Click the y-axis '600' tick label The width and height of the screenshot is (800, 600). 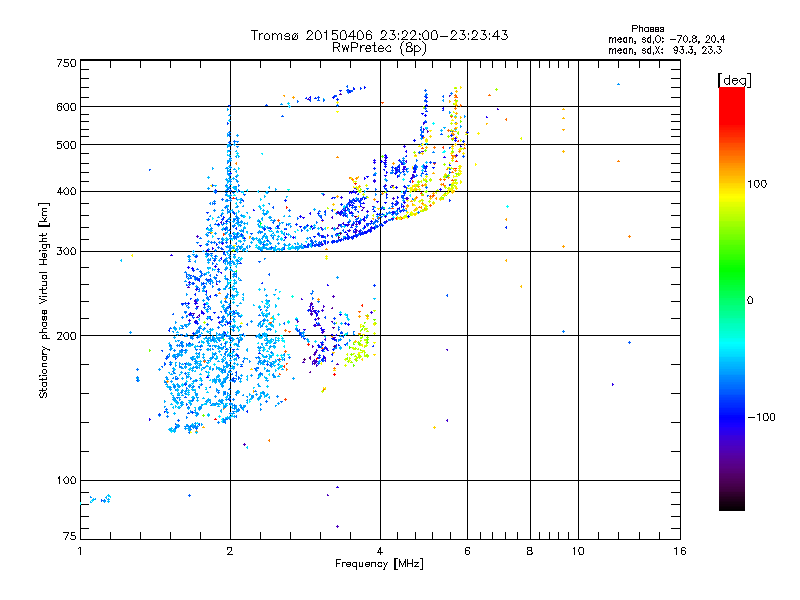click(66, 107)
